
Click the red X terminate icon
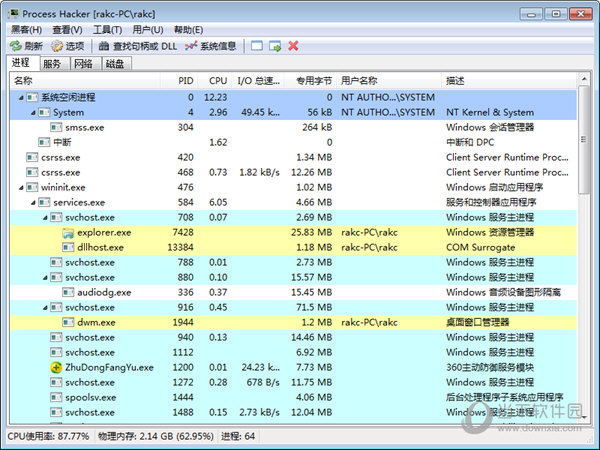[293, 46]
